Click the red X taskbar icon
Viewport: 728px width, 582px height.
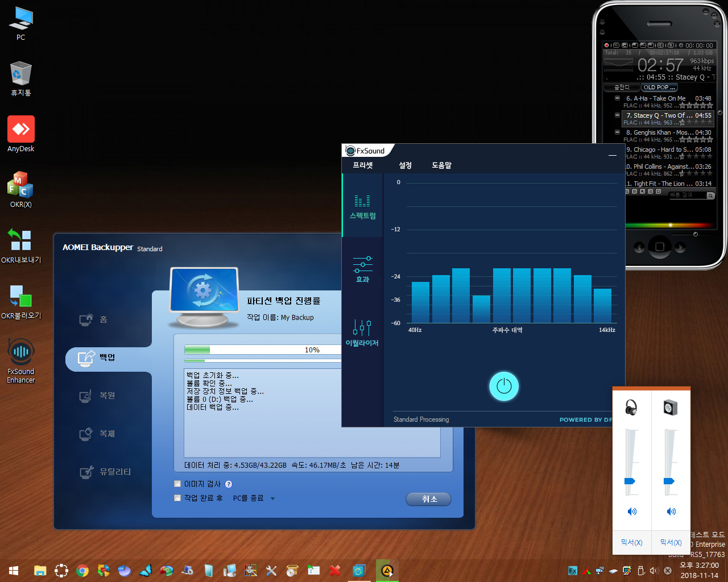pyautogui.click(x=335, y=571)
